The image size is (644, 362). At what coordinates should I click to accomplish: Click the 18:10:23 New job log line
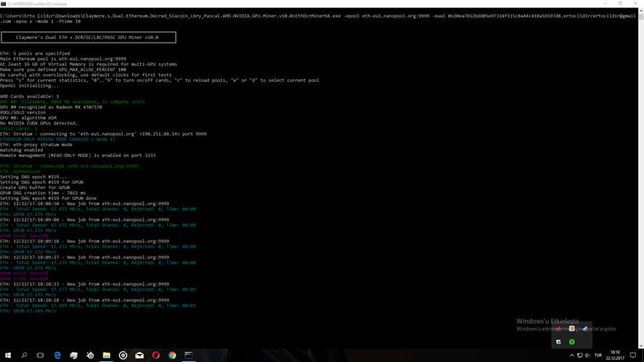[85, 284]
